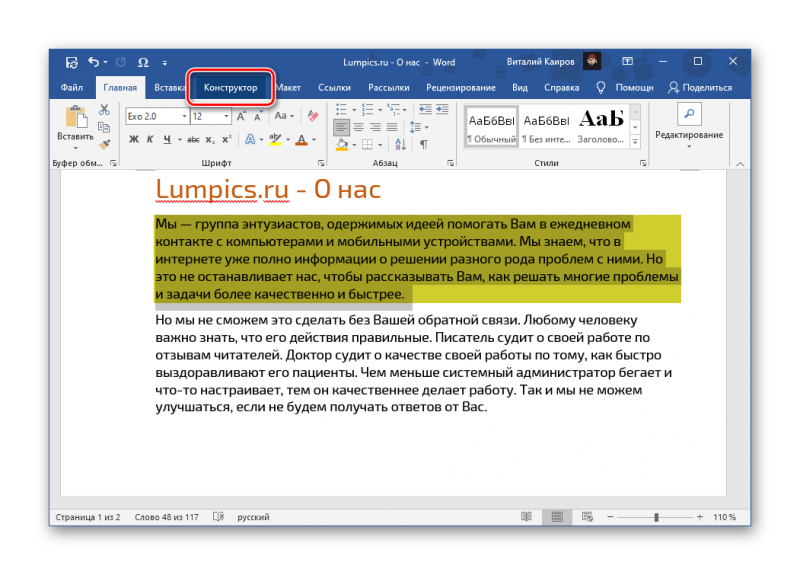Toggle bold Ж formatting
The image size is (800, 575).
[134, 139]
